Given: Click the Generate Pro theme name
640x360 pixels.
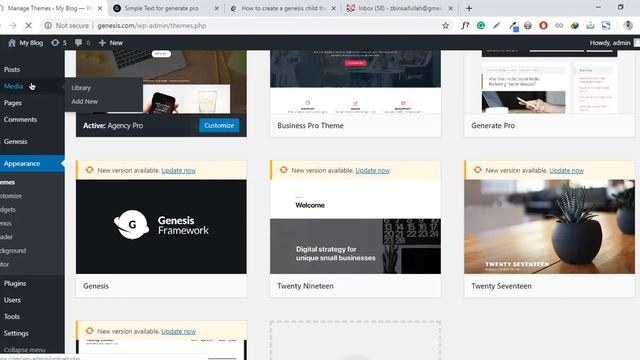Looking at the screenshot, I should (493, 126).
